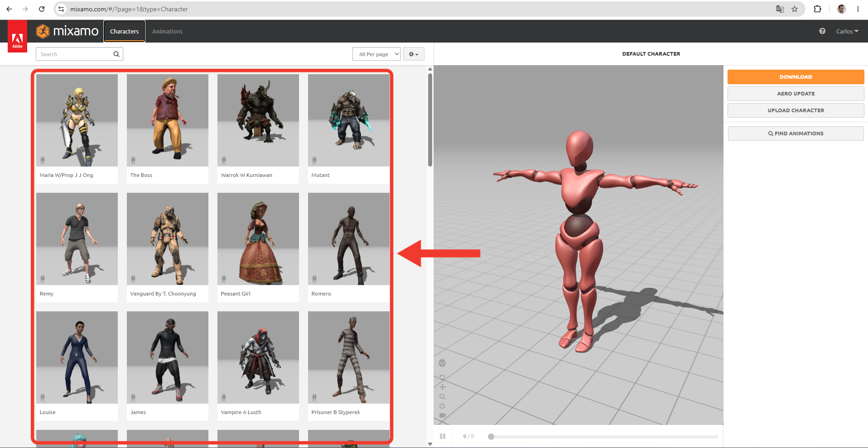Viewport: 868px width, 448px height.
Task: Pick the Romero character thumbnail
Action: (x=349, y=239)
